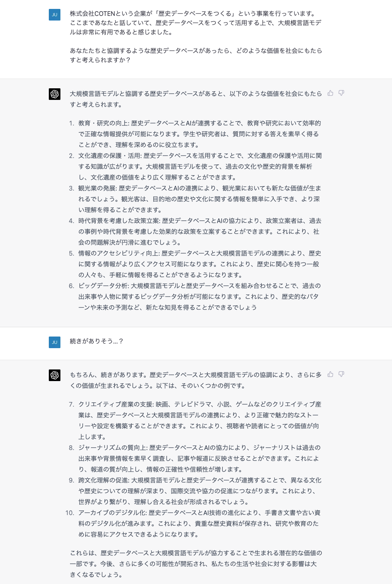
Task: Dislike the second ChatGPT response with thumbs-down
Action: click(341, 374)
